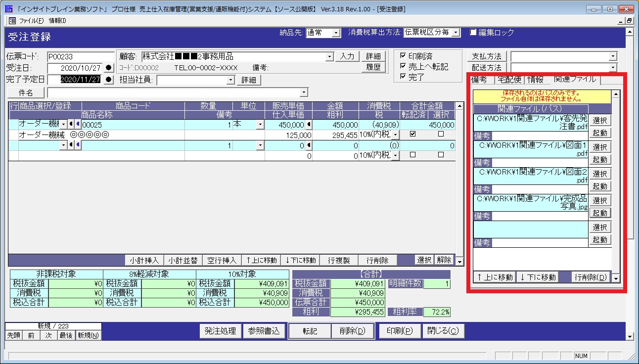Click the 詳細 button next to 担当社員

[249, 80]
